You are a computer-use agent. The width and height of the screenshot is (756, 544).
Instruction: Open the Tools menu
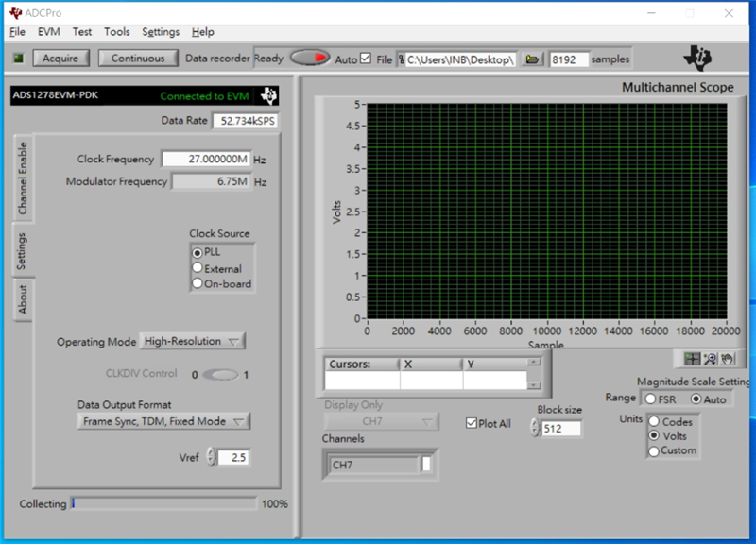pos(116,31)
